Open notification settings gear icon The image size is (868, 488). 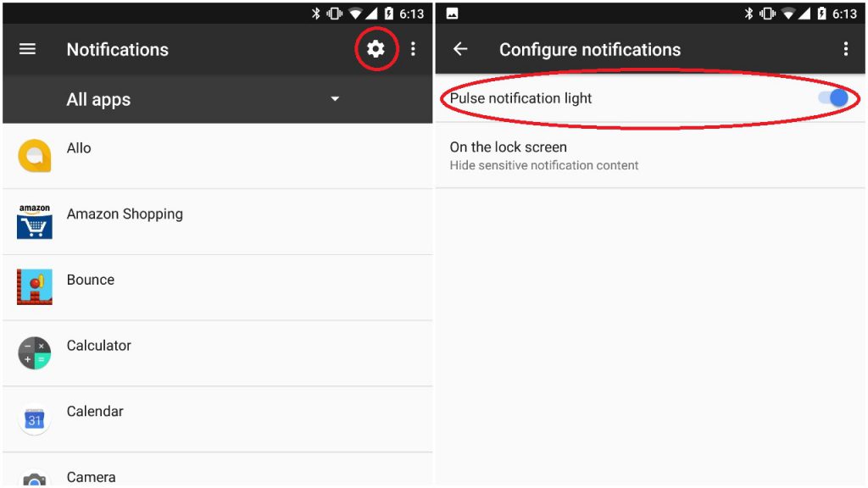pos(376,48)
